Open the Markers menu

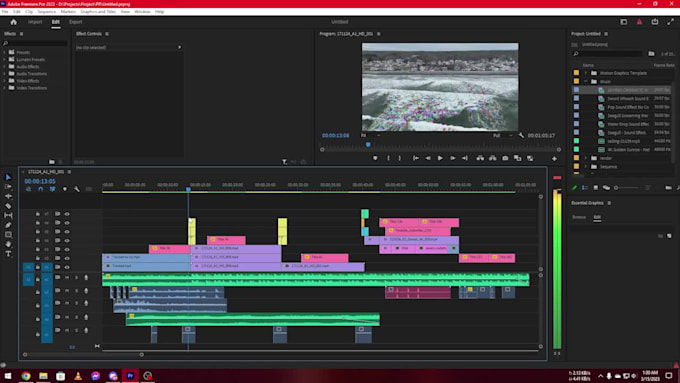pyautogui.click(x=68, y=12)
